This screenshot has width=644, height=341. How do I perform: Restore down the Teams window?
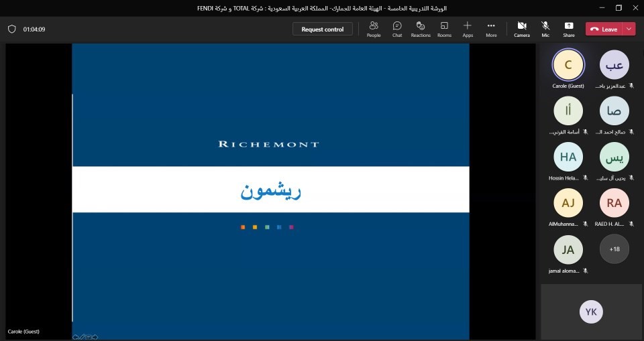click(619, 8)
